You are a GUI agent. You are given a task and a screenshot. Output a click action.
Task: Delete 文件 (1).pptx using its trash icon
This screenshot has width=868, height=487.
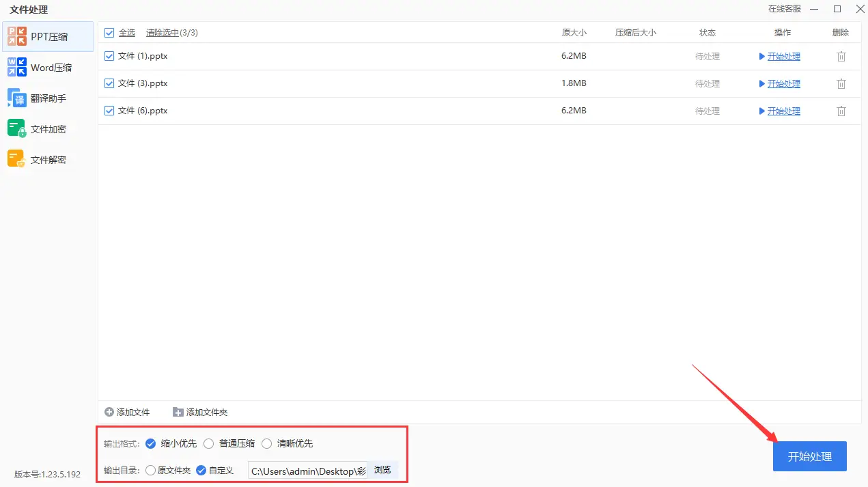[841, 56]
